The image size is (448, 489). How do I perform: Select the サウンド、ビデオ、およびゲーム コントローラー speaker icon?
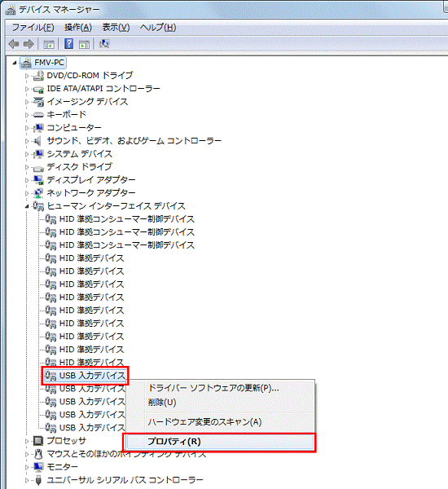(37, 141)
